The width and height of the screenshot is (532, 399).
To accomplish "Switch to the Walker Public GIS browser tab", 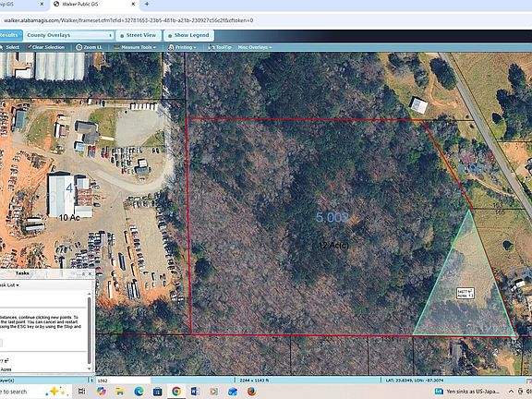I will tap(91, 4).
